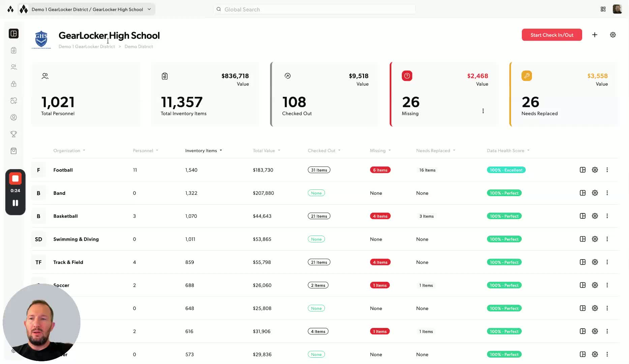Open Football's 6 Items missing badge

click(380, 170)
